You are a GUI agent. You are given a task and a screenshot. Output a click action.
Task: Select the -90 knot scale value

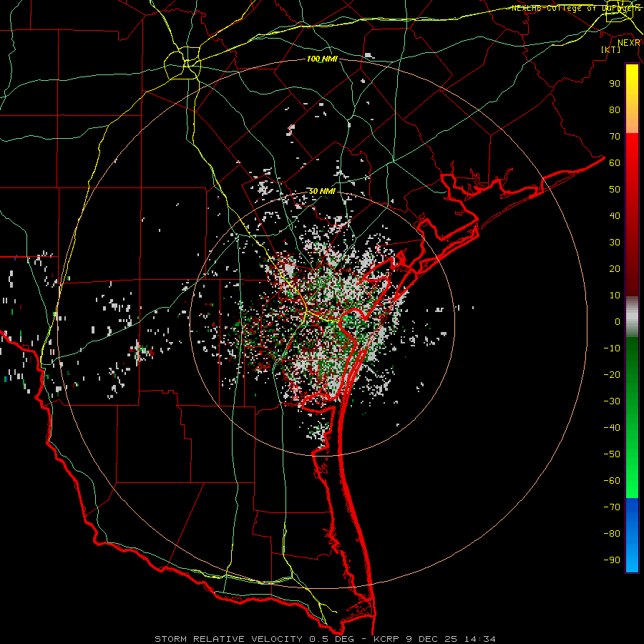click(x=612, y=560)
